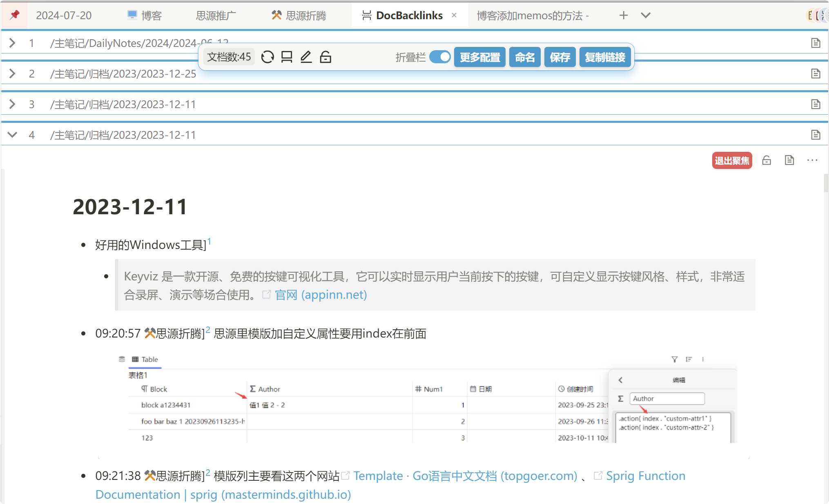Open document icon for row 2
This screenshot has width=829, height=504.
tap(816, 74)
